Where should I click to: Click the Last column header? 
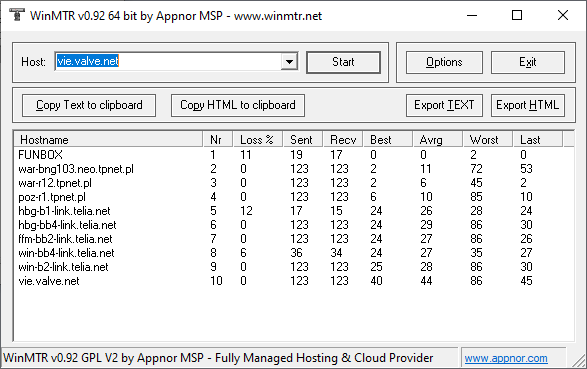click(537, 140)
